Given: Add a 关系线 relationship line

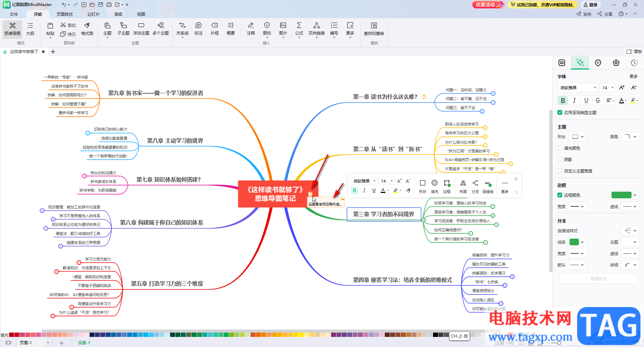Looking at the screenshot, I should [x=182, y=29].
